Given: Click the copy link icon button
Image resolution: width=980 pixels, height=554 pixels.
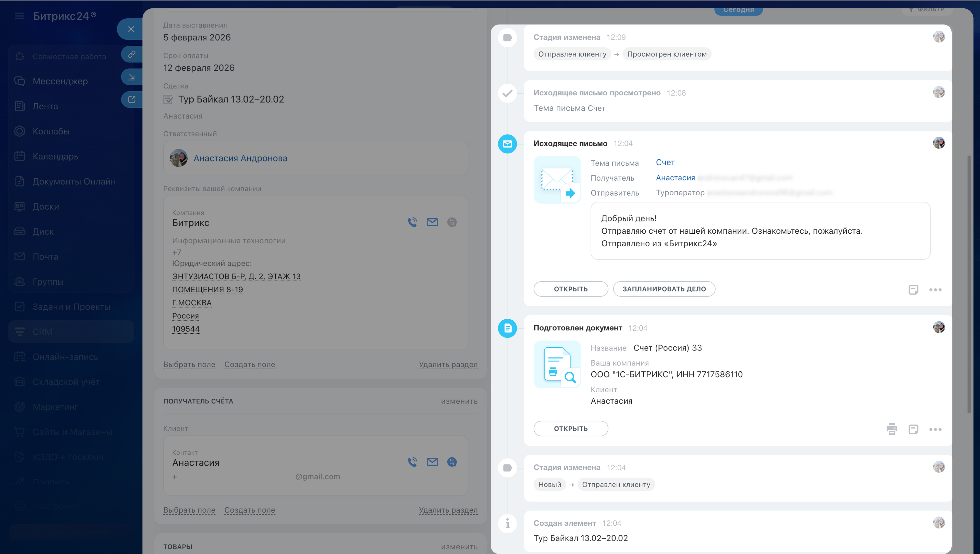Looking at the screenshot, I should coord(132,54).
